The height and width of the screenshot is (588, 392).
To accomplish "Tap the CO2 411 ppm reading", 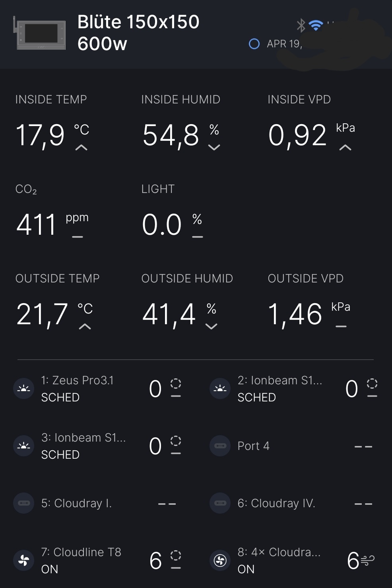I will pos(37,225).
